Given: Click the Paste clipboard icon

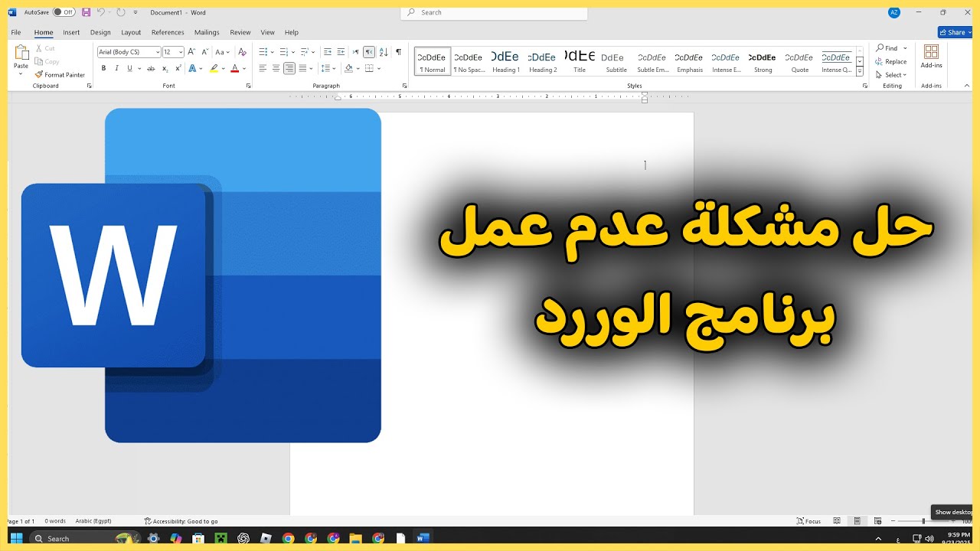Looking at the screenshot, I should (x=21, y=53).
